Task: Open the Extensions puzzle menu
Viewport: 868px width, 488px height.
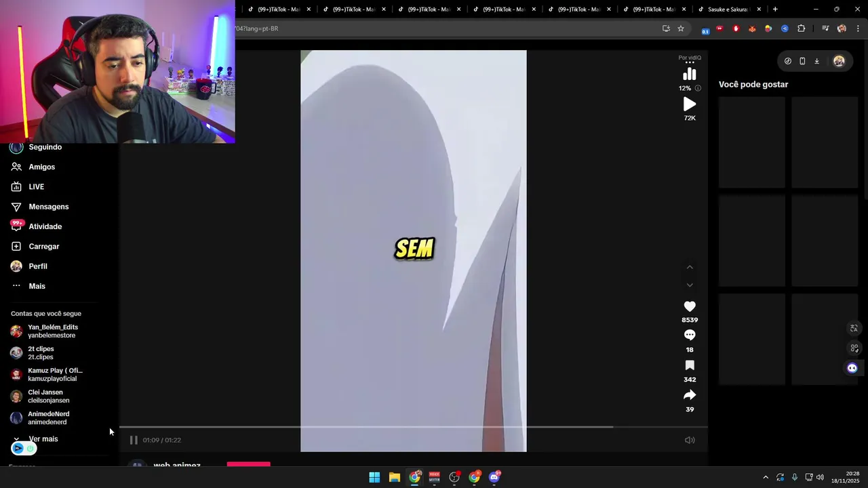Action: click(802, 28)
